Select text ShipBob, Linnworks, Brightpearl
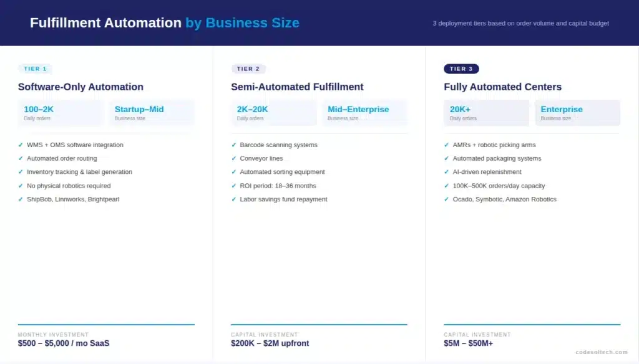 (x=73, y=199)
